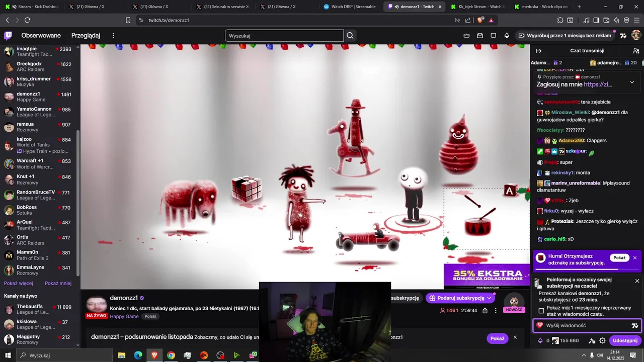
Task: Click Pokaż on subscription badge notice
Action: pos(619,258)
